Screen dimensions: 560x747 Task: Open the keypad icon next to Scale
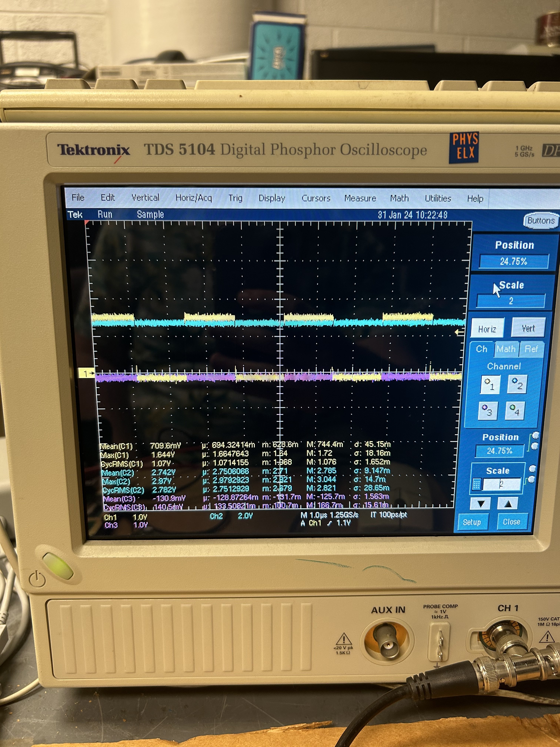pyautogui.click(x=476, y=485)
